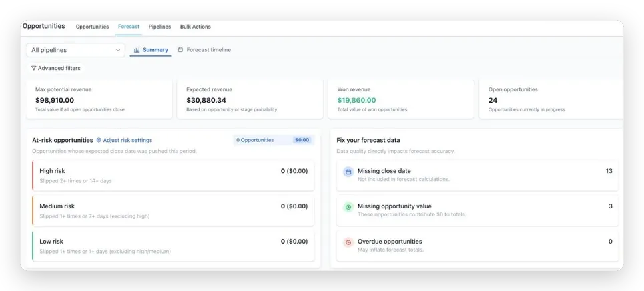
Task: Click 'Total value of won opportunities' text
Action: [x=372, y=109]
